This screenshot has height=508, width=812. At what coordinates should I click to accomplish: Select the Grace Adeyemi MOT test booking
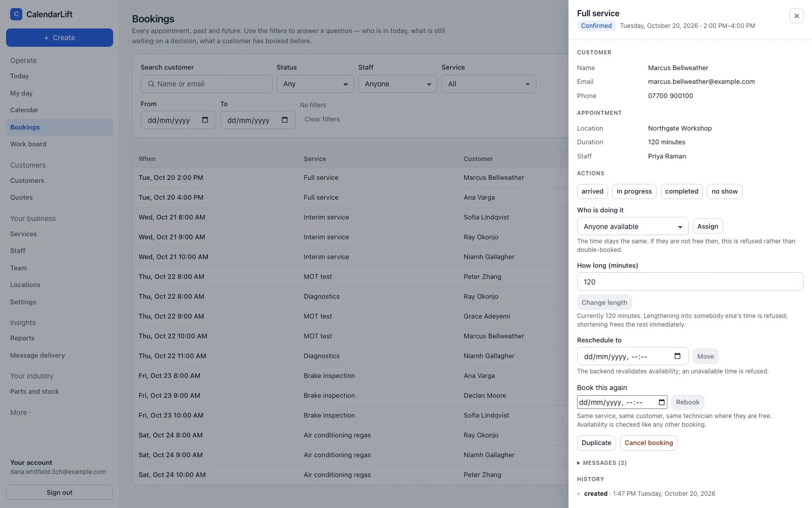(350, 316)
